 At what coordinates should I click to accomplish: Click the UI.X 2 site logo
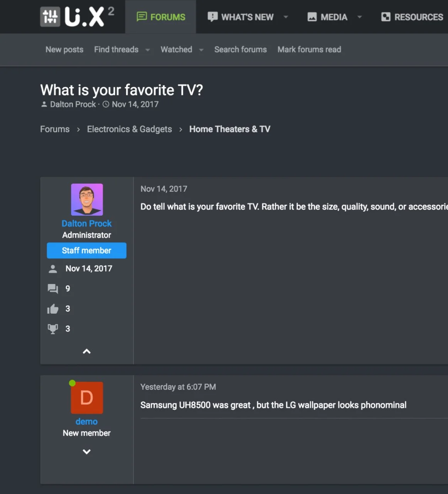tap(77, 17)
